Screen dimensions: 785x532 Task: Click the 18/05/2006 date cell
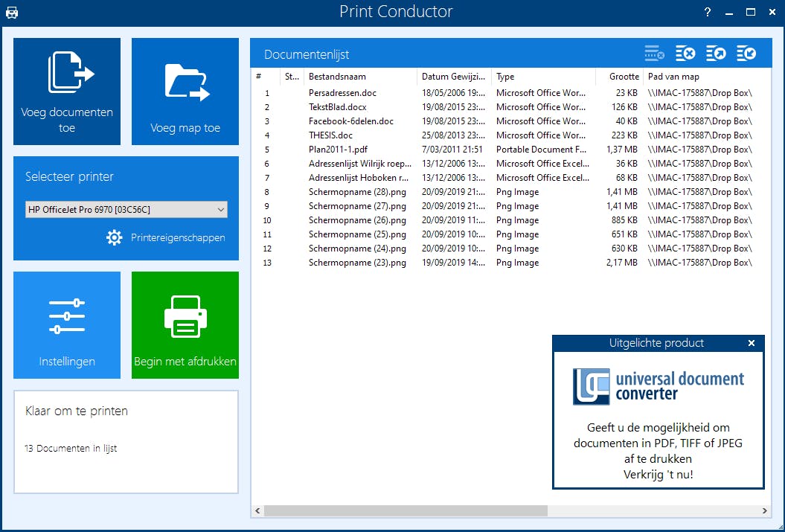454,92
